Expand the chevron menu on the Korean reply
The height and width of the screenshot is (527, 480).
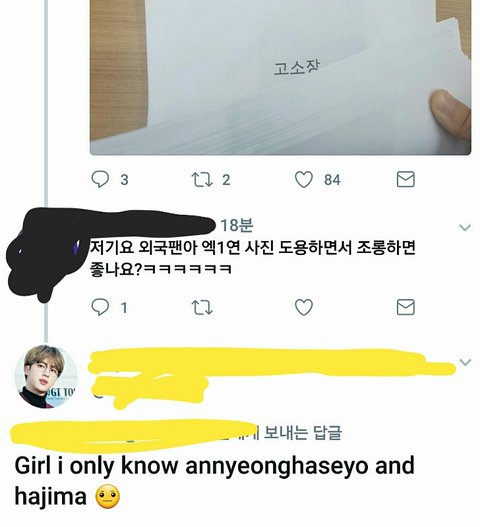tap(465, 228)
